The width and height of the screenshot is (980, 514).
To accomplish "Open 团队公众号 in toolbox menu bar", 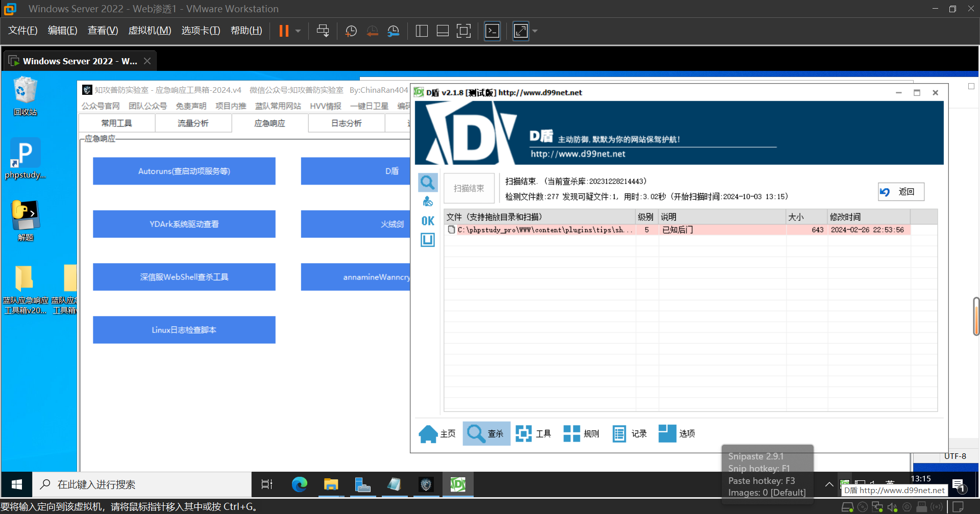I will pos(148,106).
